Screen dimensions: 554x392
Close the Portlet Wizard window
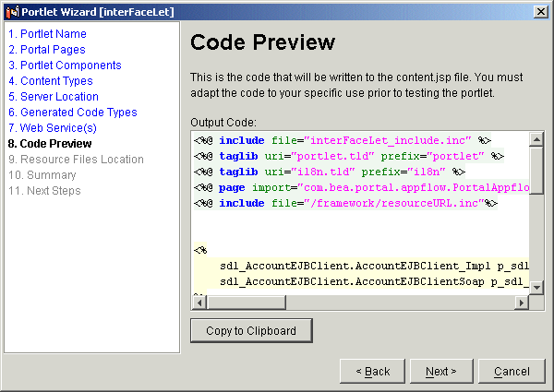[x=541, y=12]
